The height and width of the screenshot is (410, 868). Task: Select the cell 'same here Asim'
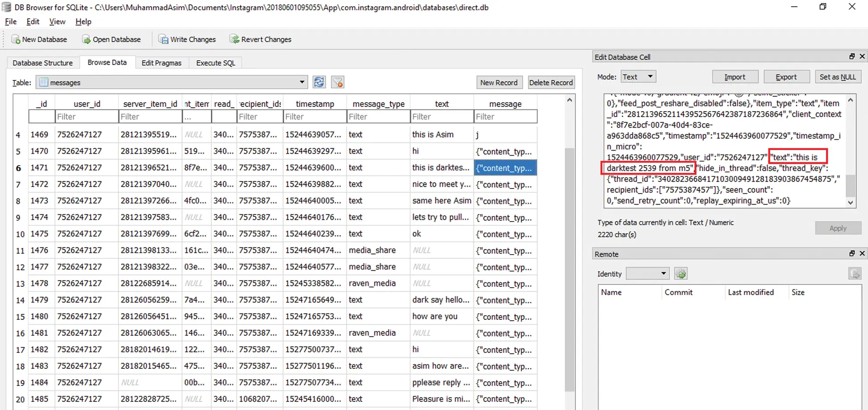click(x=442, y=201)
